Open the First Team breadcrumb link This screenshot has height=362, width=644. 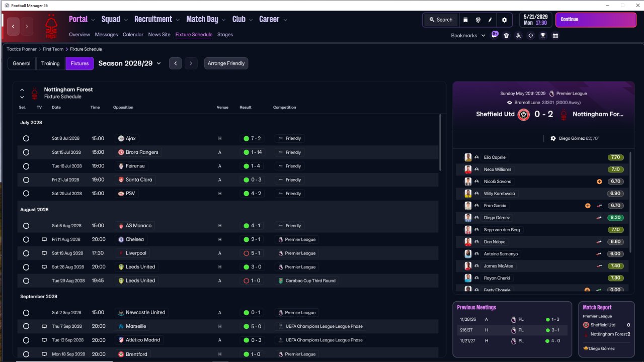pyautogui.click(x=53, y=49)
